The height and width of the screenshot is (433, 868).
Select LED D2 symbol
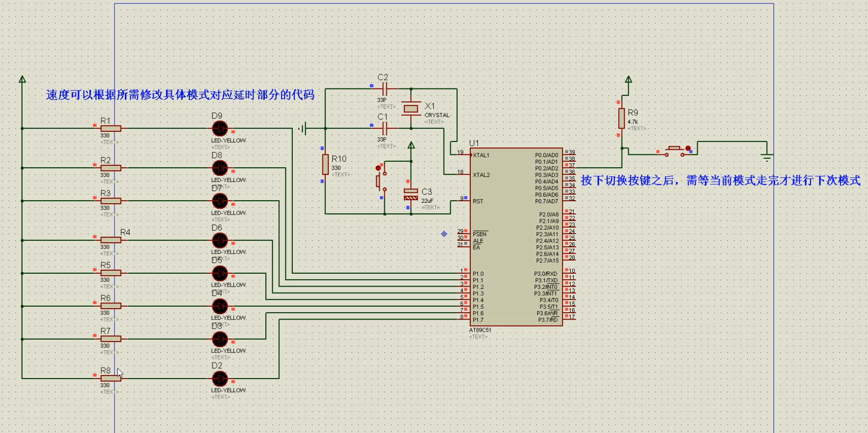click(220, 379)
